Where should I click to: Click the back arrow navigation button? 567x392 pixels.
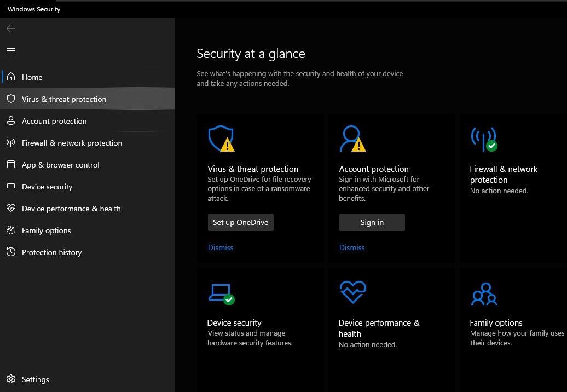(11, 28)
